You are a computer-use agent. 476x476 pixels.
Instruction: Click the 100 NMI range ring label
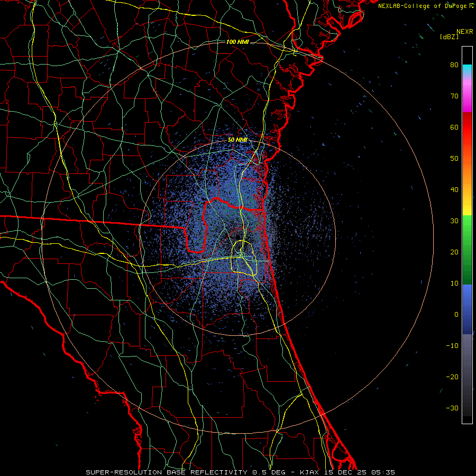click(x=237, y=42)
